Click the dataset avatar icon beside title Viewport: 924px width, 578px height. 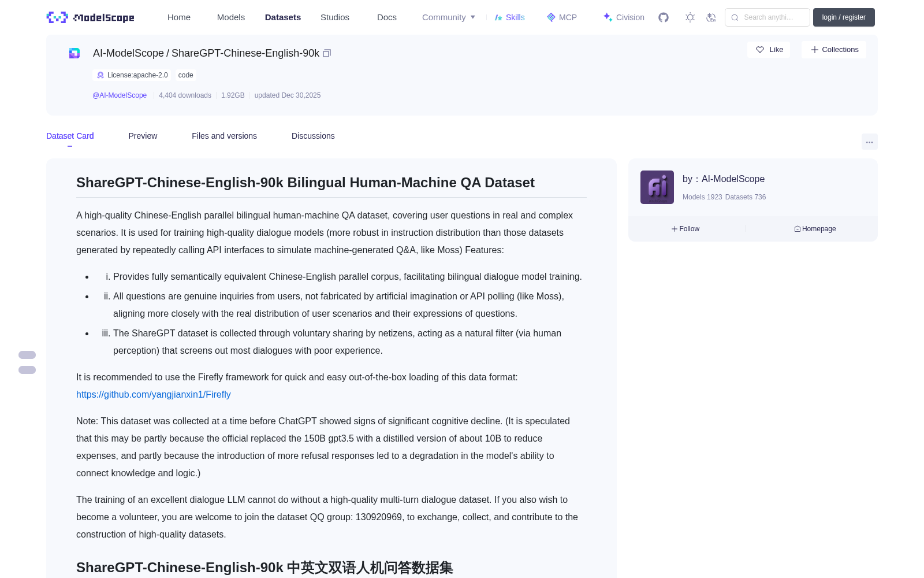point(74,53)
